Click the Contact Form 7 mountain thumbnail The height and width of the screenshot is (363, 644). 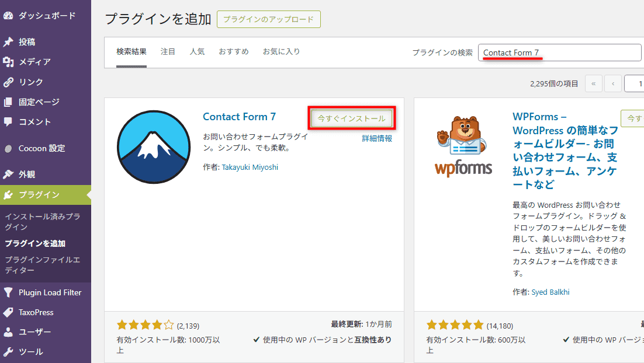tap(153, 147)
